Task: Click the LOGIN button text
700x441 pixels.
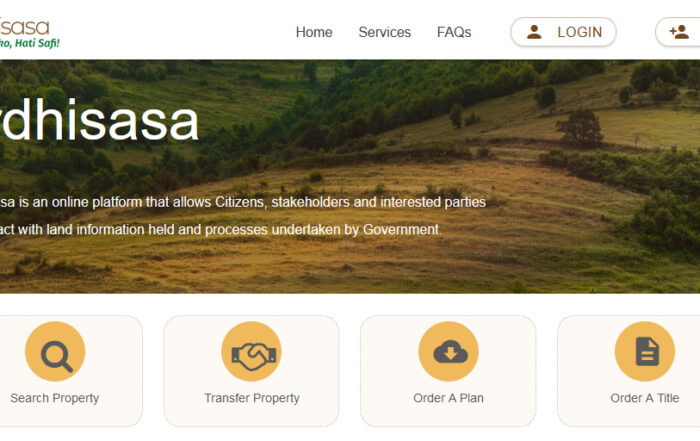Action: 579,32
